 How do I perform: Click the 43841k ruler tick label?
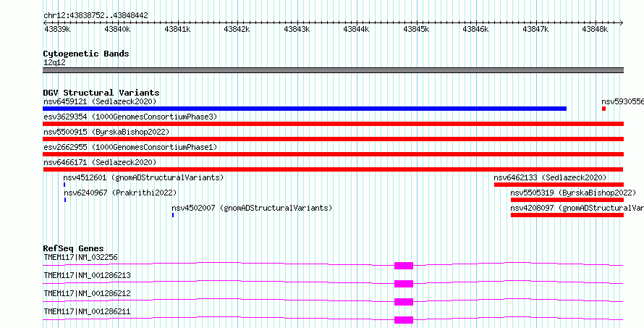(x=177, y=29)
